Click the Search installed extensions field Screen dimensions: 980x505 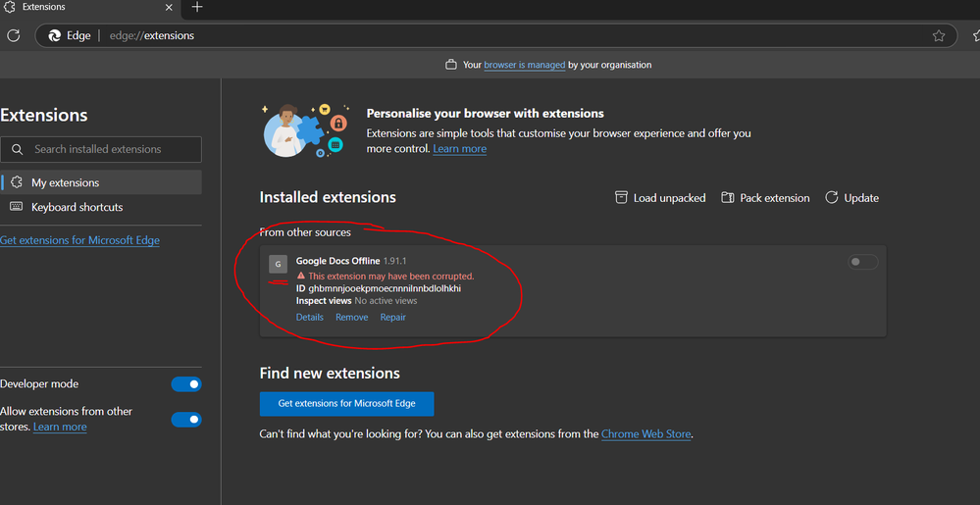click(101, 149)
